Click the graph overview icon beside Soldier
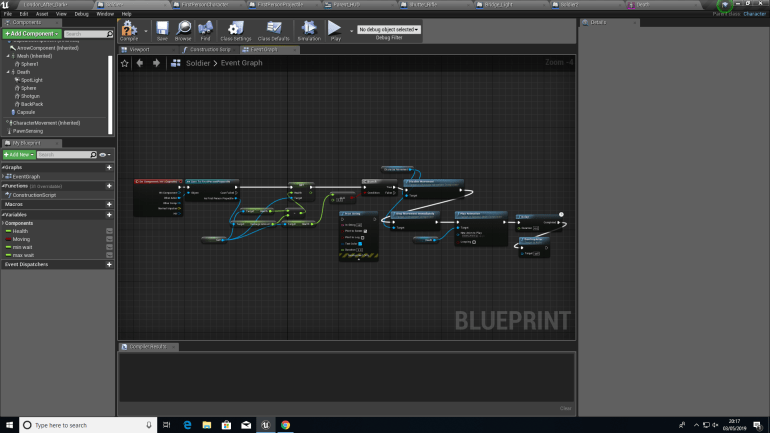This screenshot has width=770, height=433. click(x=175, y=63)
